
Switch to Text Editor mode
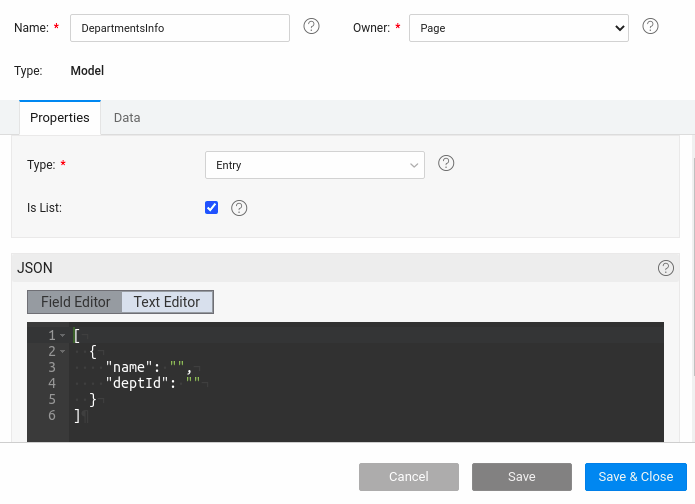click(167, 302)
